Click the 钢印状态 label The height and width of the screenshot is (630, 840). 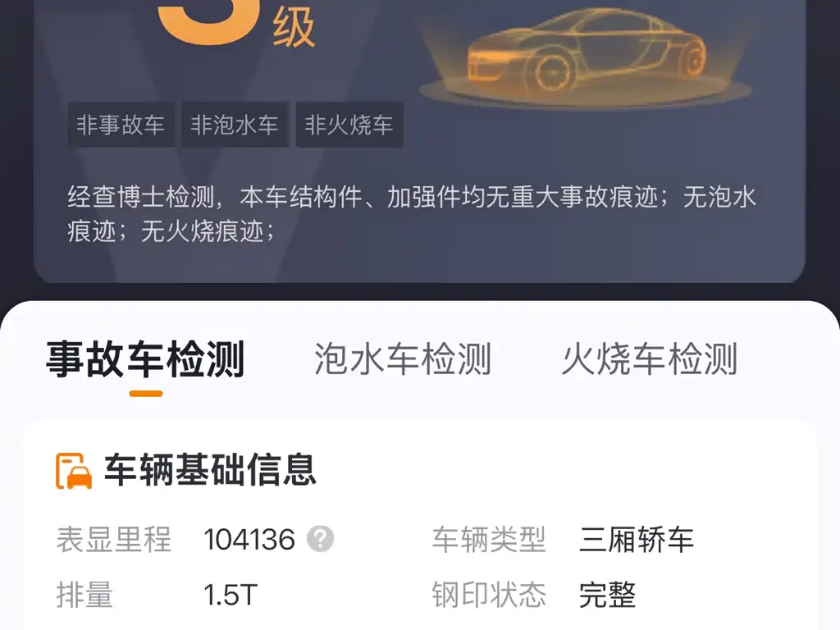pyautogui.click(x=489, y=596)
